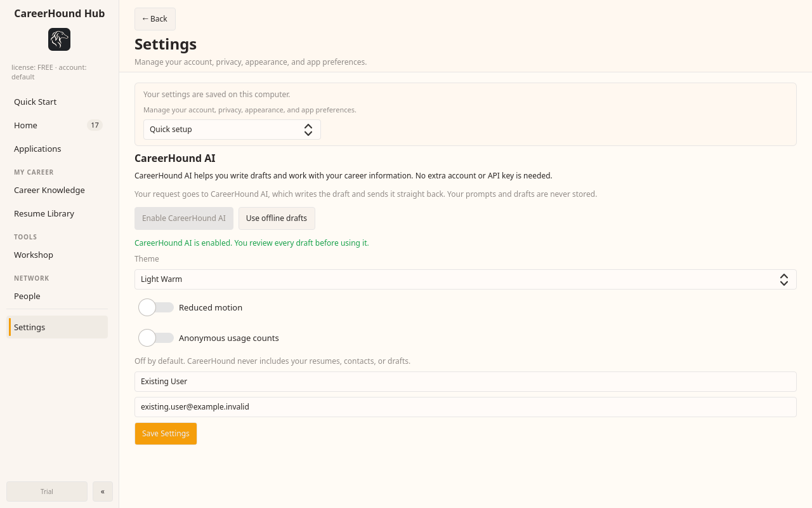Click the Home badge showing 17
This screenshot has width=812, height=508.
click(x=95, y=125)
